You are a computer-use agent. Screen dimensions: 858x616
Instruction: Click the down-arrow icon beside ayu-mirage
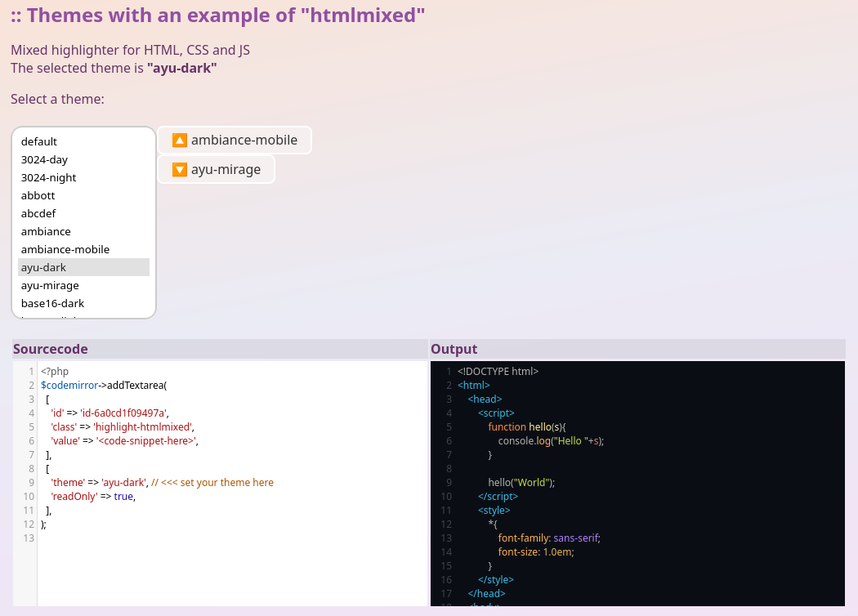tap(180, 170)
